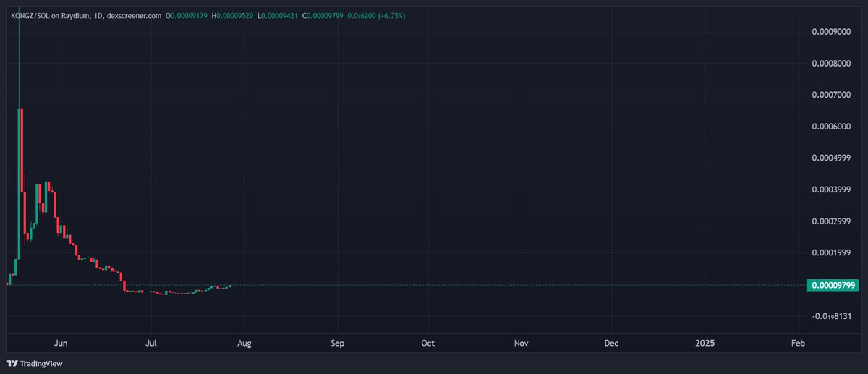Click the Oct label on the time axis
The image size is (868, 374).
point(428,343)
